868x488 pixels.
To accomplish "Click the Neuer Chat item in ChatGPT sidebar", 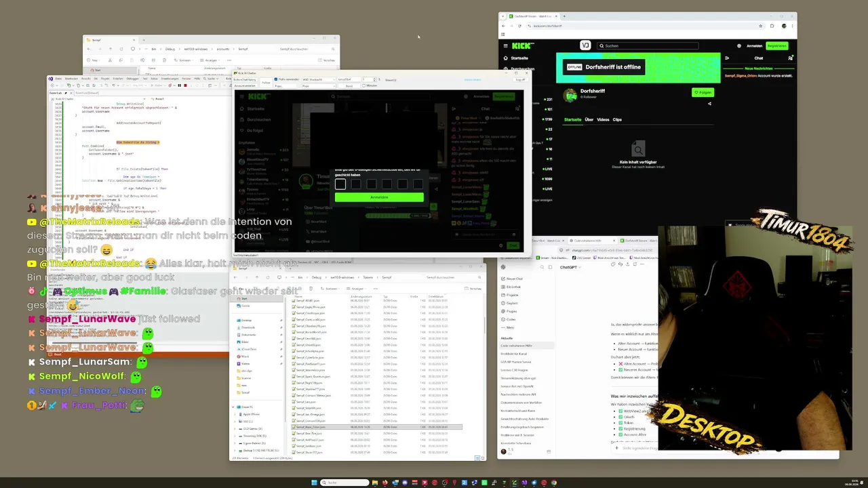I will click(515, 279).
